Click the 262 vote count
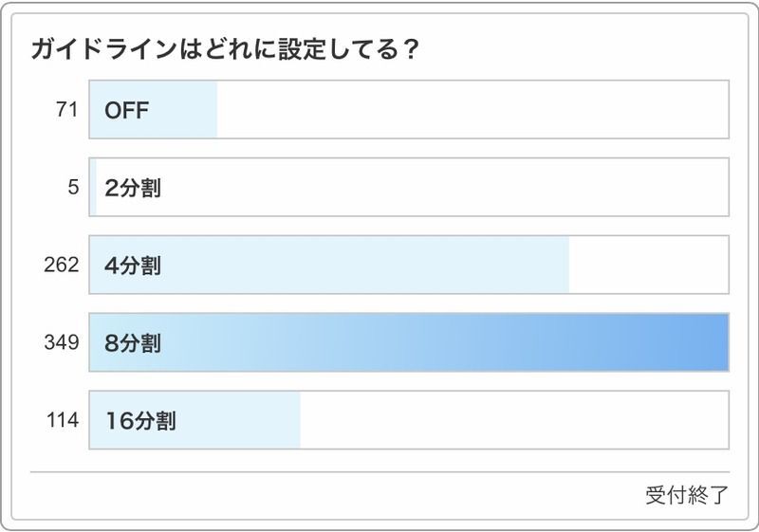This screenshot has width=759, height=532. 61,266
